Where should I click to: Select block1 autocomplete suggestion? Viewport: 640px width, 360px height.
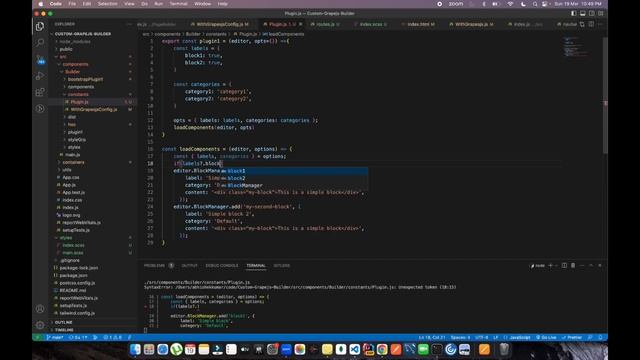click(294, 171)
